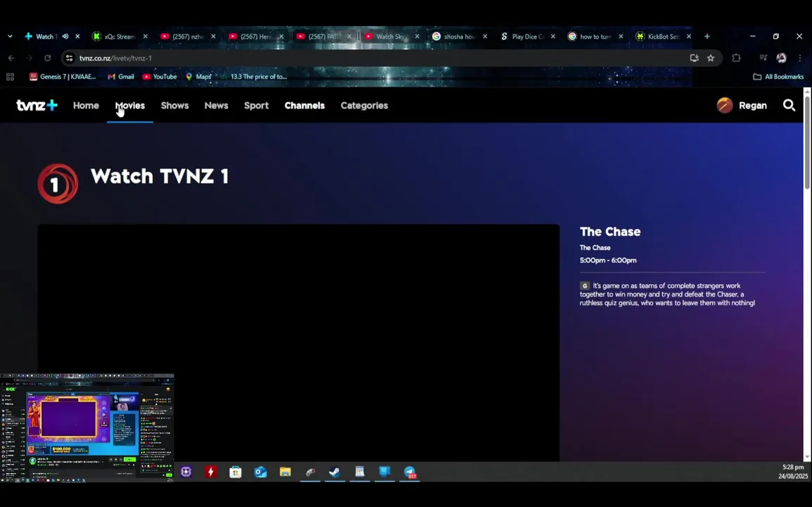
Task: Open the '13.3 The price of to...' bookmark
Action: coord(253,77)
